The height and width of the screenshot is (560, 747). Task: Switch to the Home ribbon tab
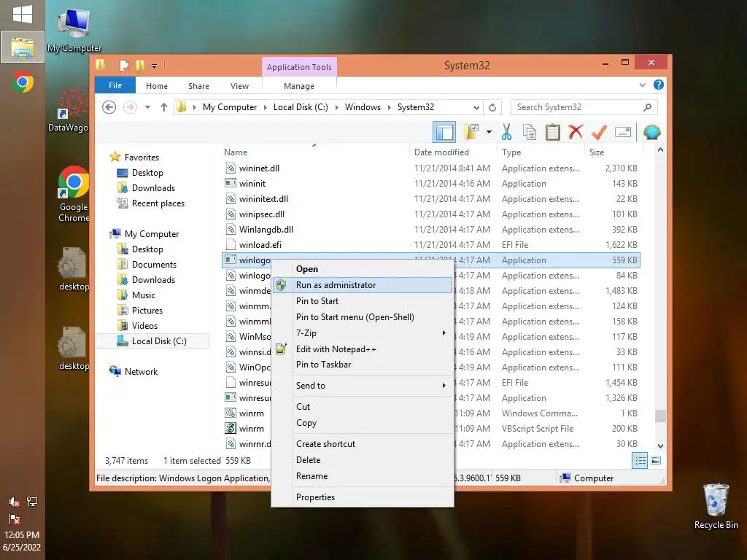(x=157, y=86)
